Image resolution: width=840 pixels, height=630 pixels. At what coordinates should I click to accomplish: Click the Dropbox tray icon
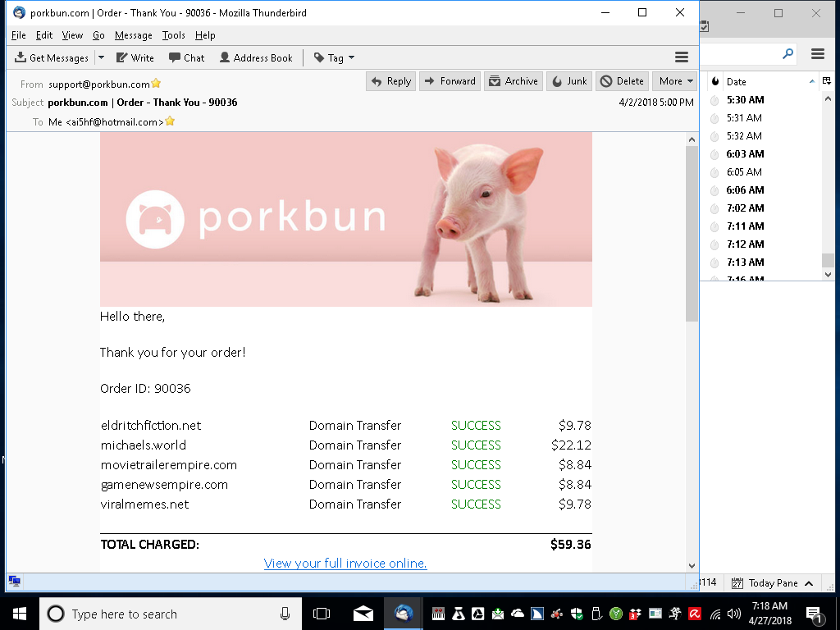coord(636,614)
